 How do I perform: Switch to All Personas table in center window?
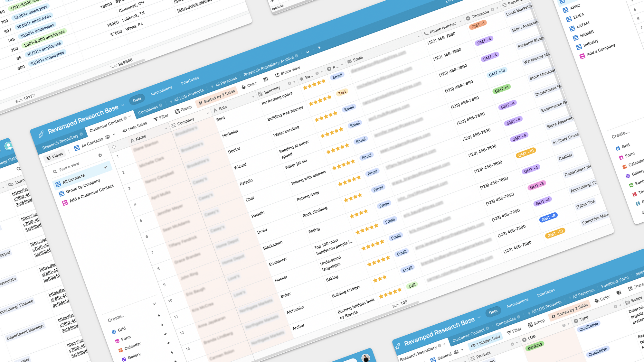224,82
